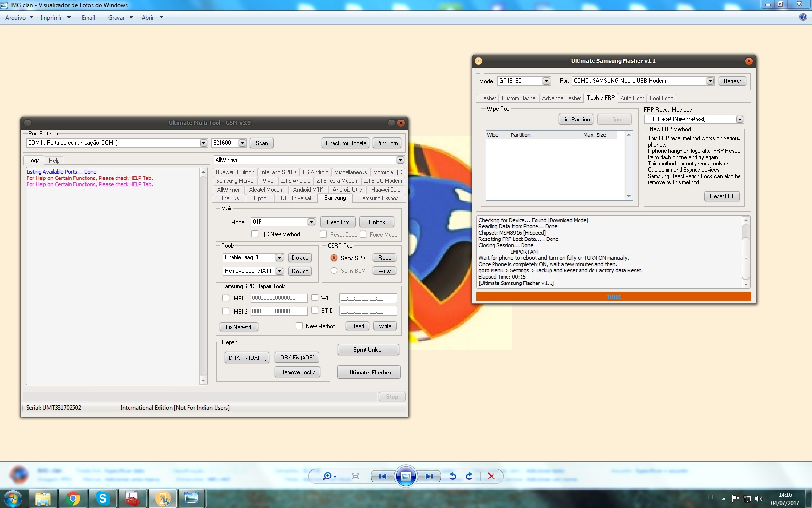Click the Photo Viewer taskbar icon
812x508 pixels.
[192, 498]
